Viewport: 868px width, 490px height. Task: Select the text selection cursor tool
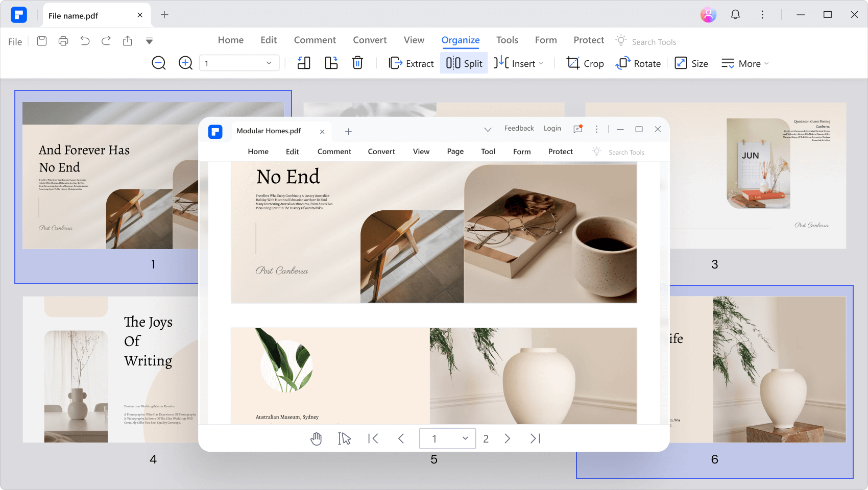[x=344, y=438]
